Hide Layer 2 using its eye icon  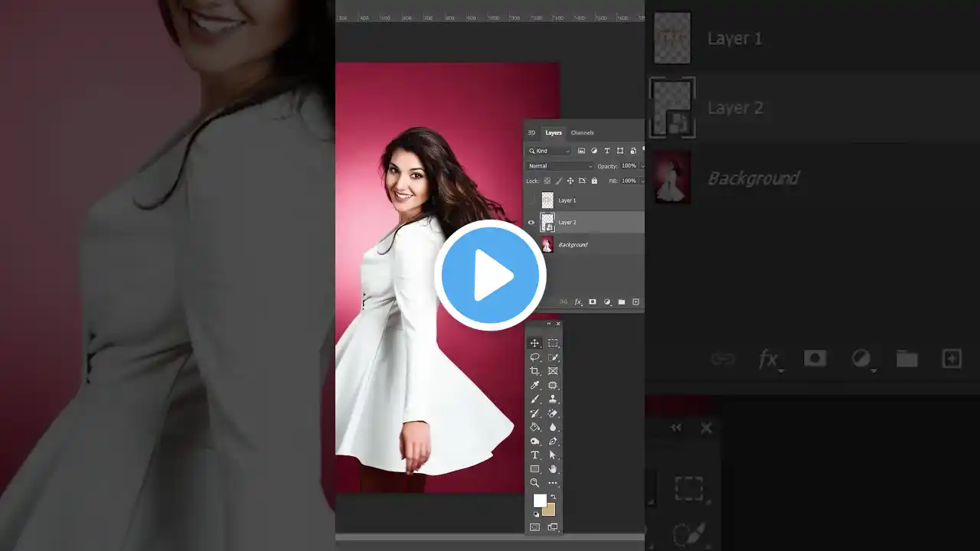click(531, 223)
